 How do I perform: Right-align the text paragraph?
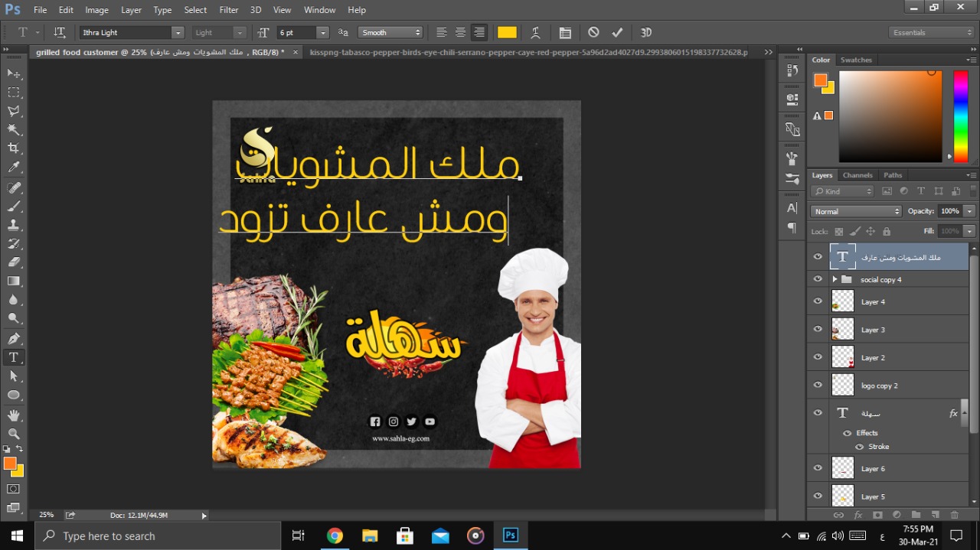tap(479, 33)
